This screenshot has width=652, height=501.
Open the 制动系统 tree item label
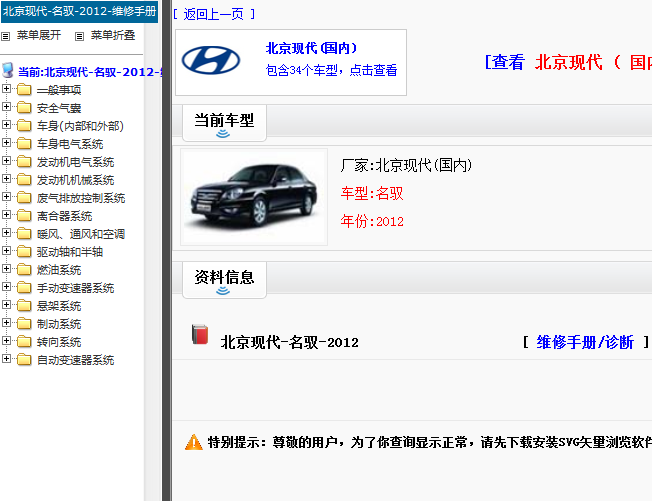coord(59,324)
